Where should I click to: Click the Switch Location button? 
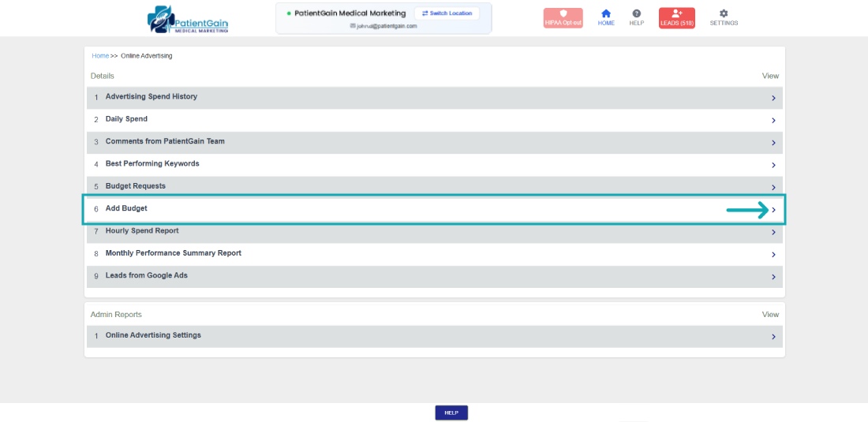pos(447,13)
